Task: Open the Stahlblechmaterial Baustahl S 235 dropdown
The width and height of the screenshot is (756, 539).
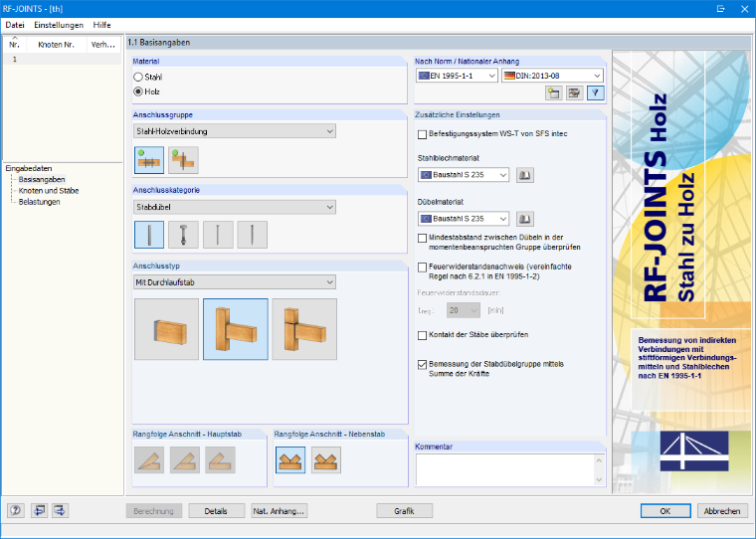Action: (x=464, y=175)
